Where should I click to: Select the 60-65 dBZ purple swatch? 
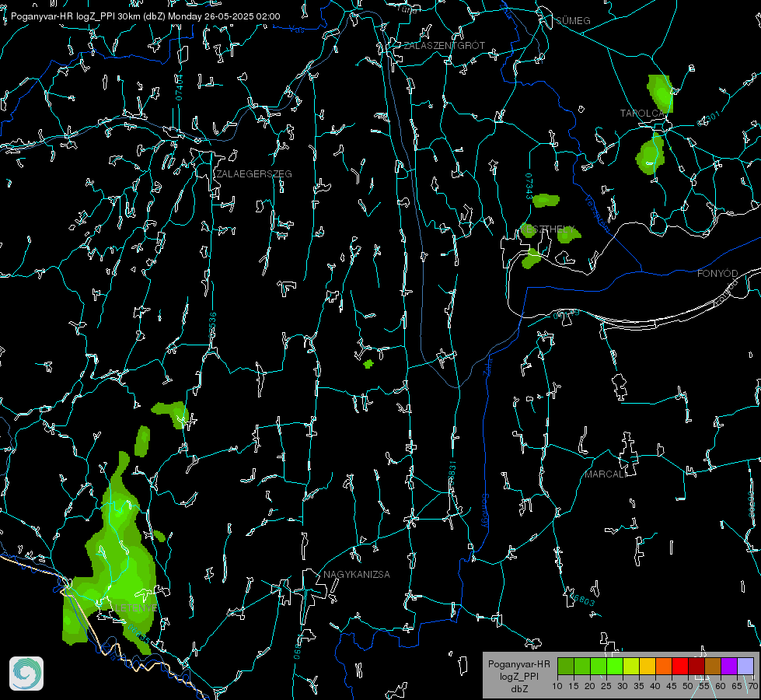coord(729,666)
